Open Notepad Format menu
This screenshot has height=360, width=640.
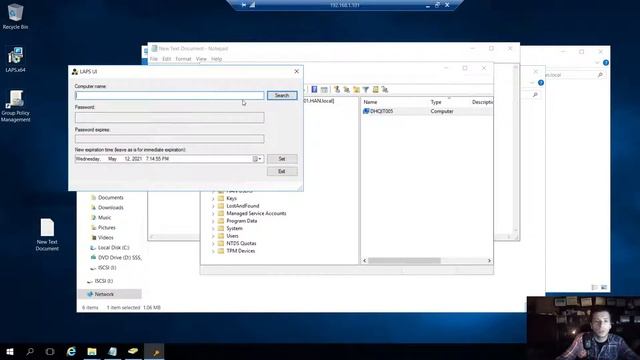pos(183,59)
